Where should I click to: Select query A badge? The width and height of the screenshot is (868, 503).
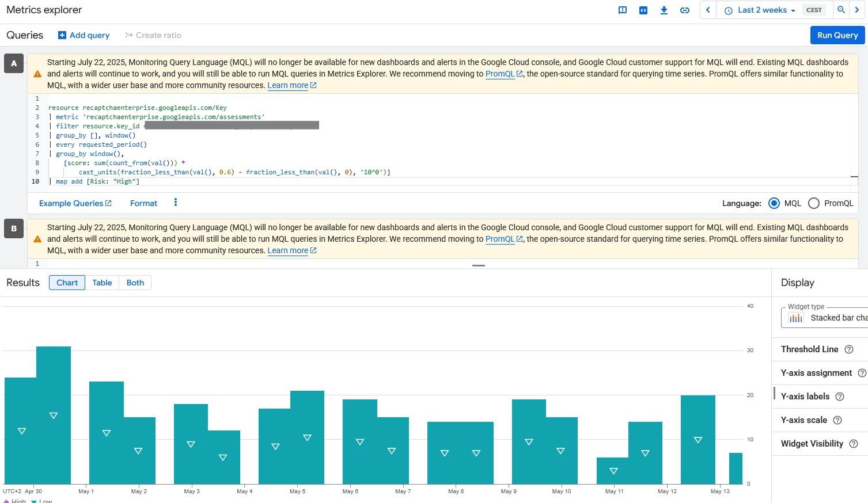[x=14, y=63]
